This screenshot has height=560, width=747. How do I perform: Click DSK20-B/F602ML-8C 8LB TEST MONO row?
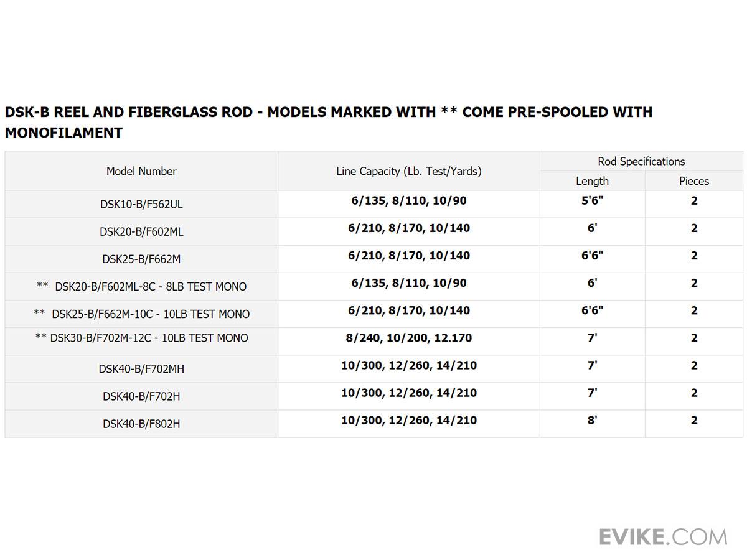point(141,287)
